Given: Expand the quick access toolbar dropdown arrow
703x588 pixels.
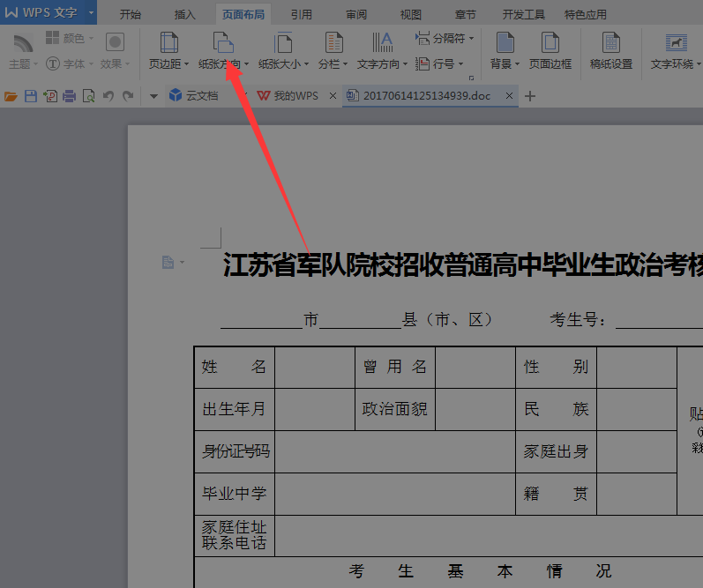Looking at the screenshot, I should coord(153,96).
